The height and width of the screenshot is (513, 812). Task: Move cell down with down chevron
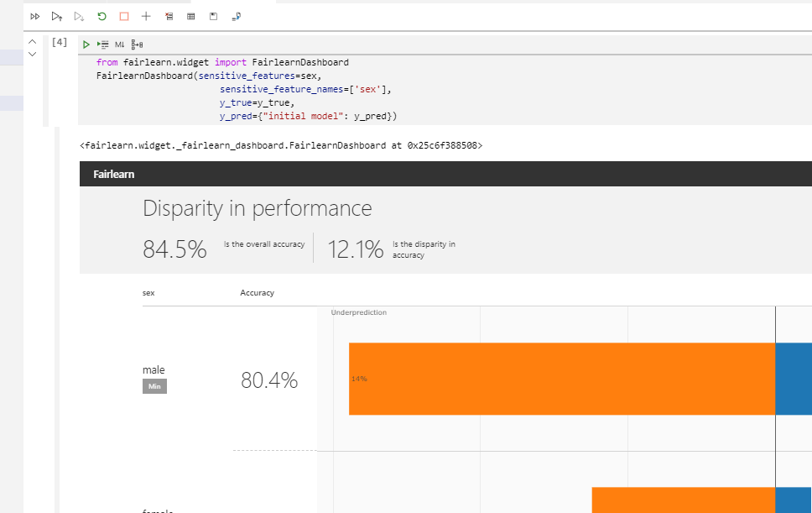click(x=32, y=54)
